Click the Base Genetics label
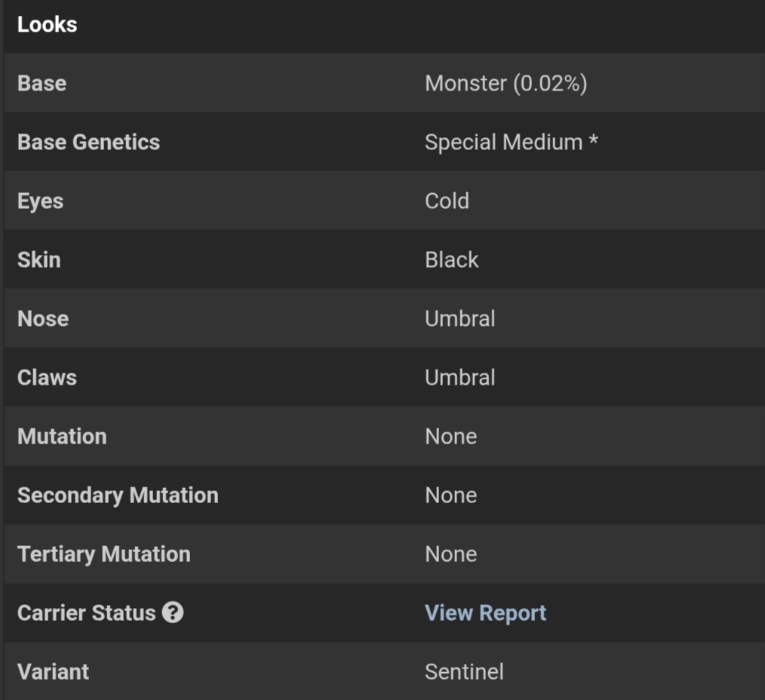The width and height of the screenshot is (765, 700). point(89,142)
